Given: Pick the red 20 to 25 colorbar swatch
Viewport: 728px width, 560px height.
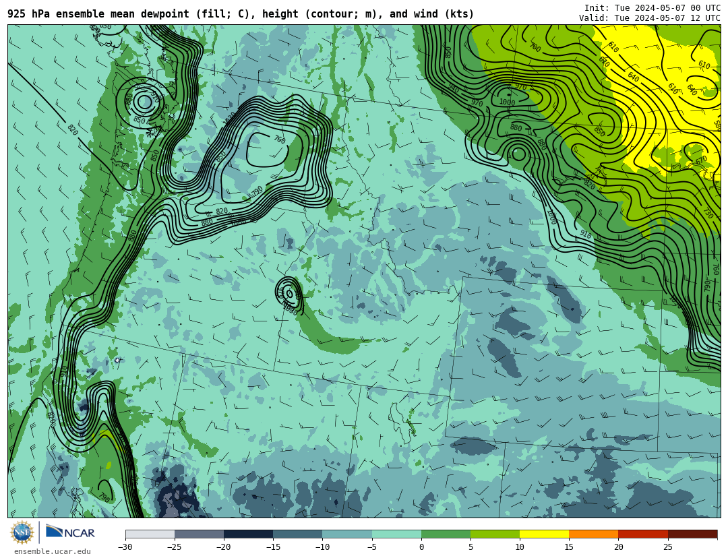Looking at the screenshot, I should click(643, 534).
